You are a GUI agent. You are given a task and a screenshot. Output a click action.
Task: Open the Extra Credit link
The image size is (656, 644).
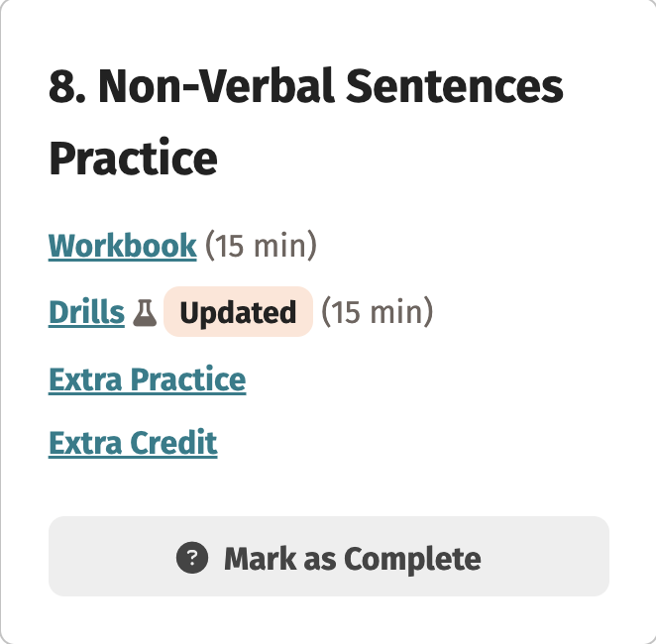coord(133,443)
